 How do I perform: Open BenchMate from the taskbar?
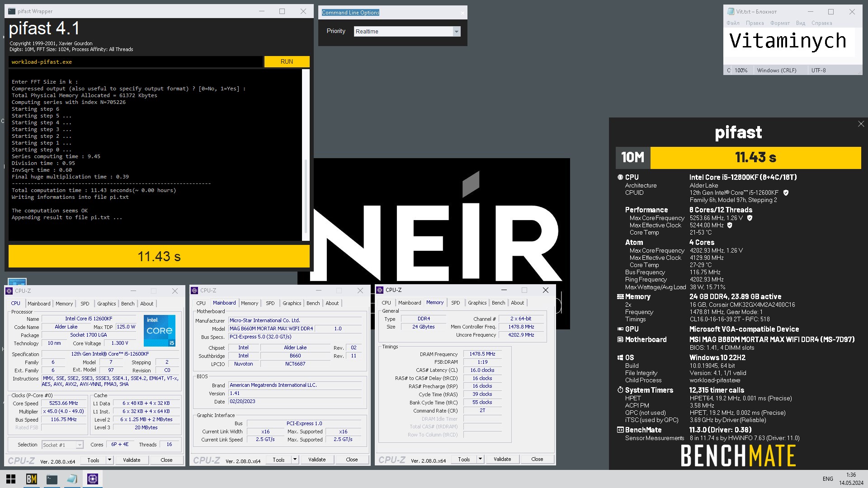pos(31,479)
